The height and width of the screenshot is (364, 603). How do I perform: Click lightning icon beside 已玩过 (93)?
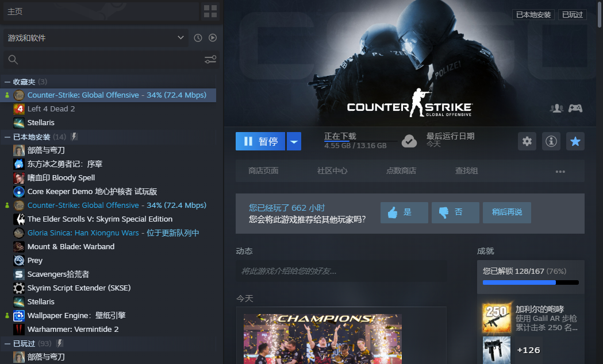pyautogui.click(x=60, y=343)
